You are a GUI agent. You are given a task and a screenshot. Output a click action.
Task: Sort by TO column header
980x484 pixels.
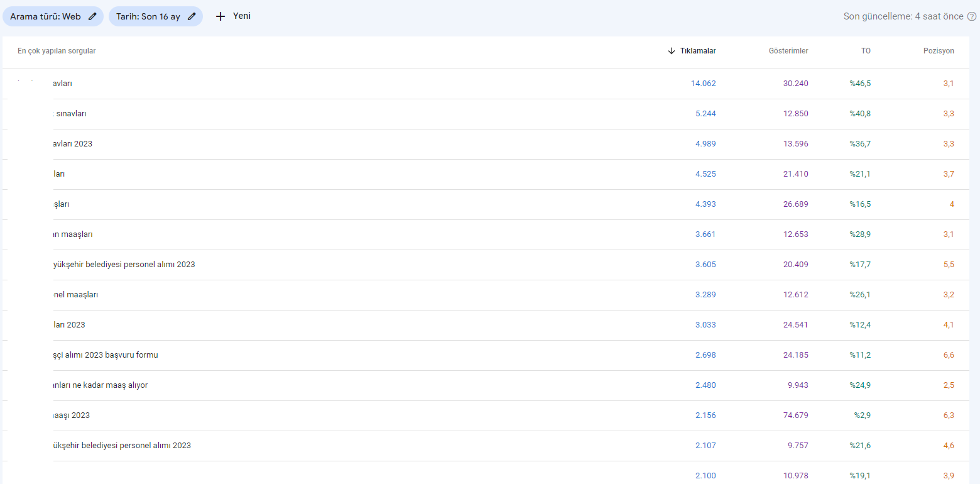point(866,51)
